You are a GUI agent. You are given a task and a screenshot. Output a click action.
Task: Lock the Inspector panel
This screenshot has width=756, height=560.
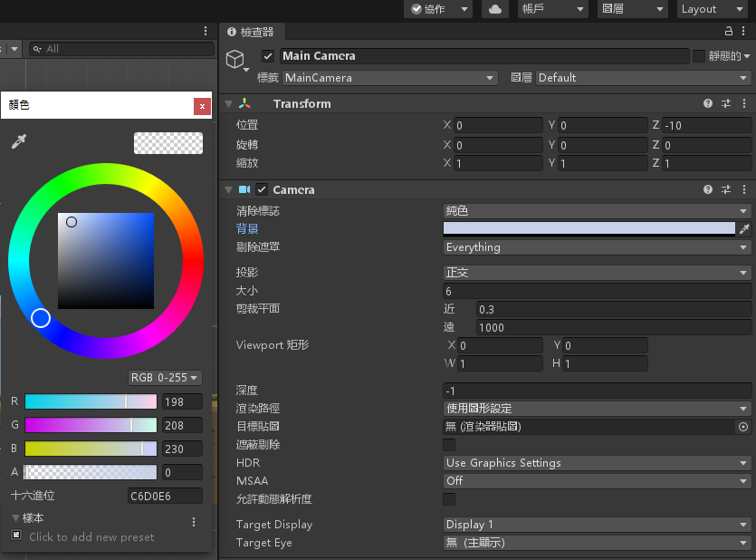coord(729,32)
